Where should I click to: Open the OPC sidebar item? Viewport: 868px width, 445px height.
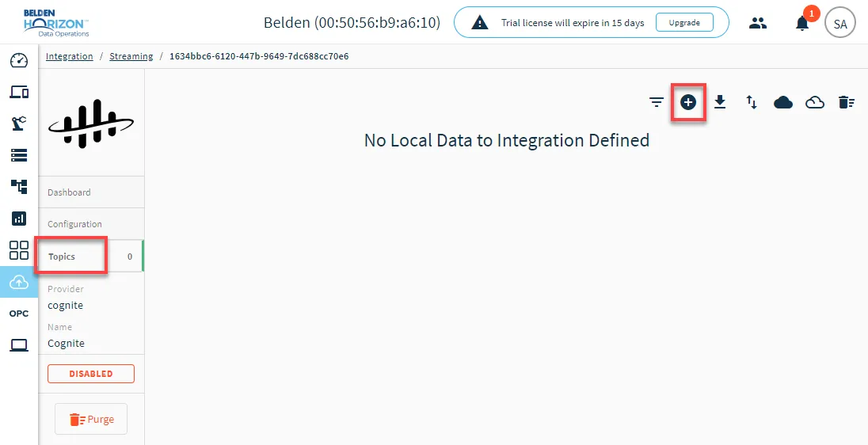point(19,314)
